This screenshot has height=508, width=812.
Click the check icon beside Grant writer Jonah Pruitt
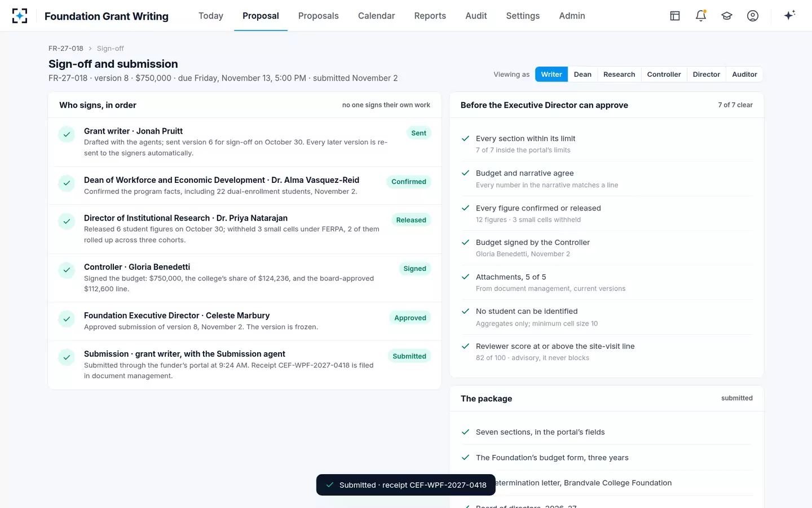[67, 134]
